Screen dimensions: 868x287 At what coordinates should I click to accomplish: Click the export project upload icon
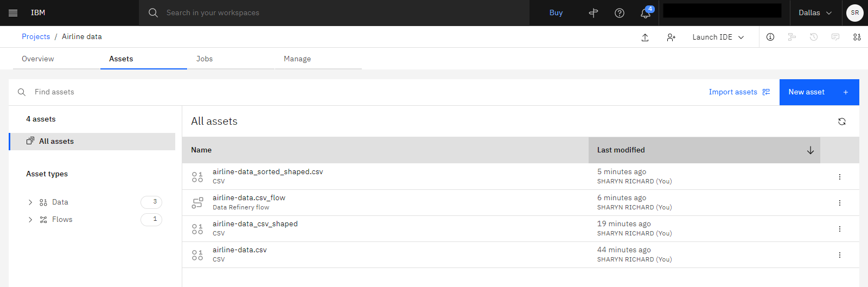645,37
